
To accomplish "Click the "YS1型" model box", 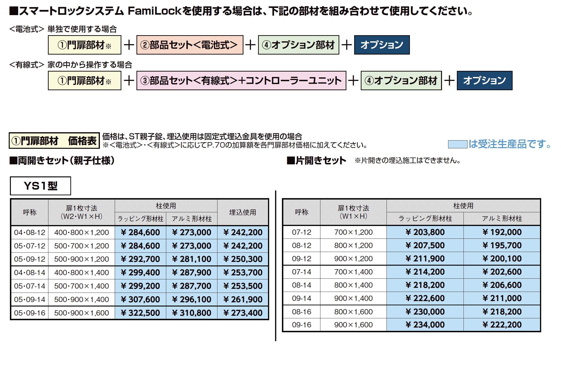I will [41, 186].
